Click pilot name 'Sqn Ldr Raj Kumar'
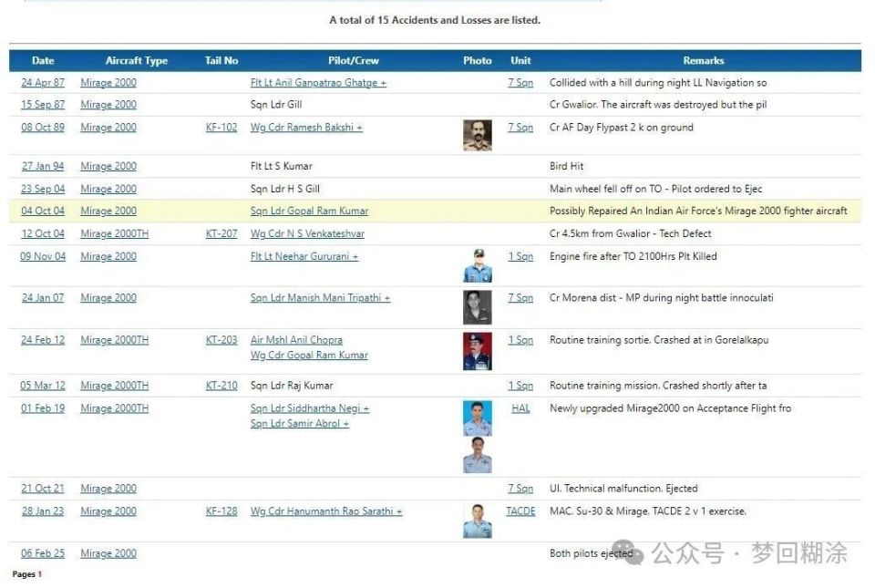 click(x=292, y=386)
